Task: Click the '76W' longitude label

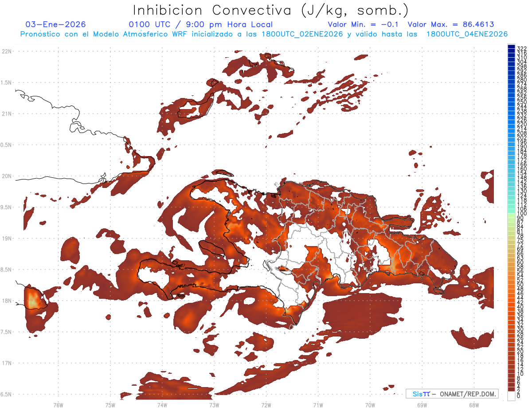Action: [58, 405]
